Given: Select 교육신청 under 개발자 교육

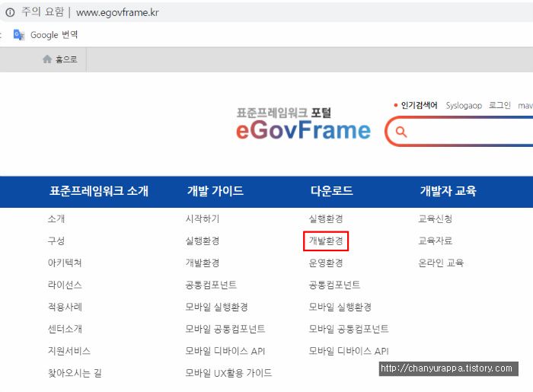Looking at the screenshot, I should coord(435,218).
